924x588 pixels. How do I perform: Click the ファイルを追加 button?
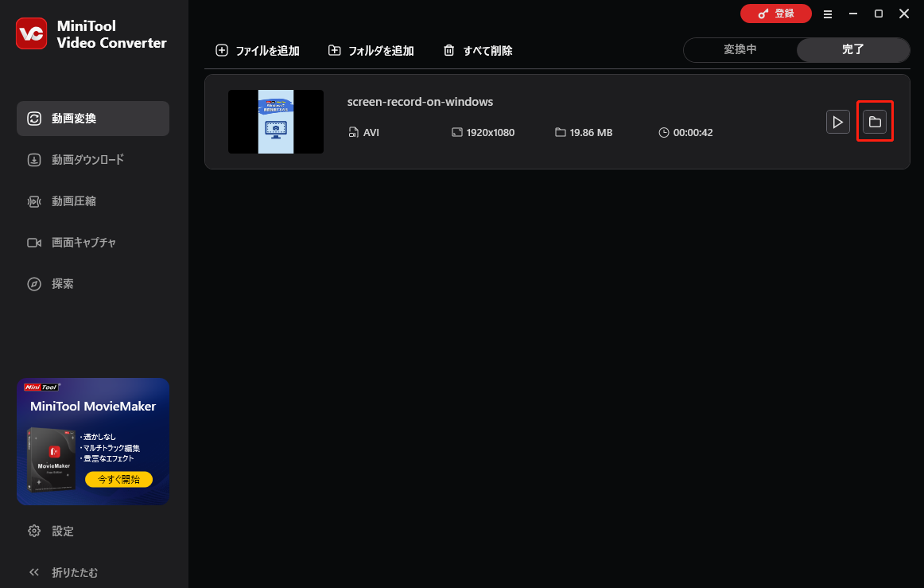258,51
